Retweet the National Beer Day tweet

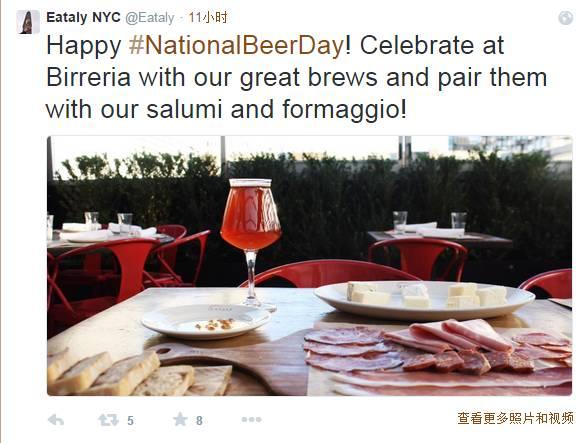tap(108, 420)
